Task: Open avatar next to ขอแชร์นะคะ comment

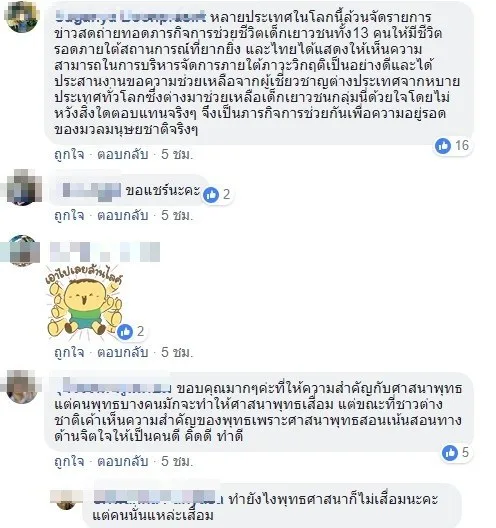Action: [22, 188]
